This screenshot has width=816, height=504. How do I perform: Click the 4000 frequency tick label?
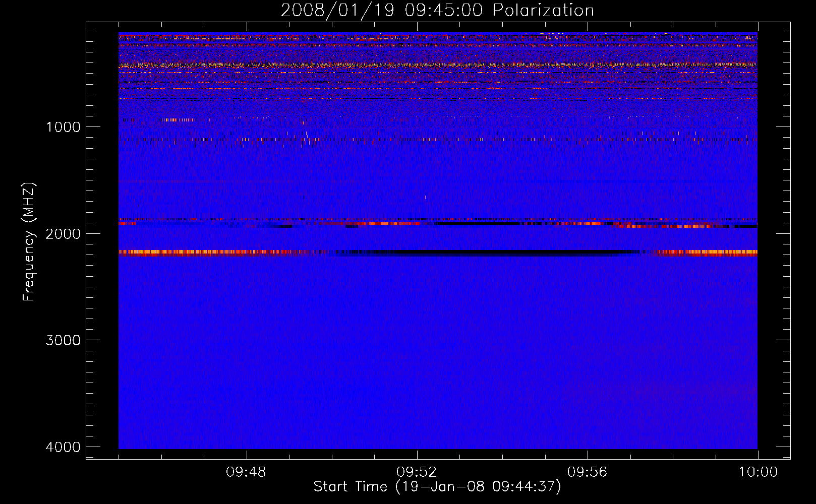tap(63, 447)
